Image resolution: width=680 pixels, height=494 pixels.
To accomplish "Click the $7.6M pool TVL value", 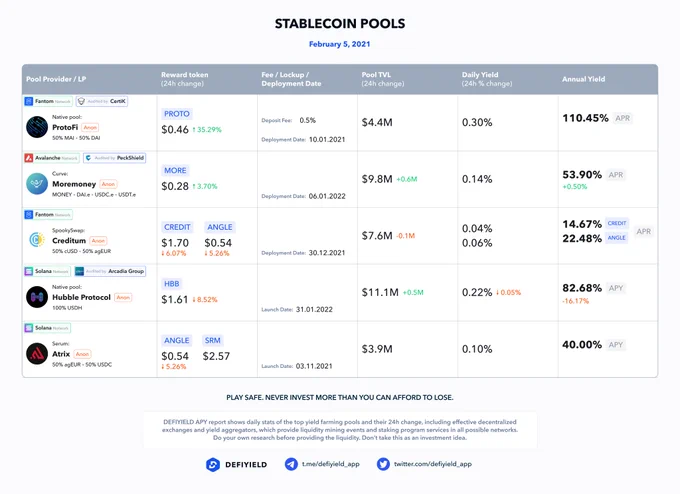I will (x=377, y=236).
